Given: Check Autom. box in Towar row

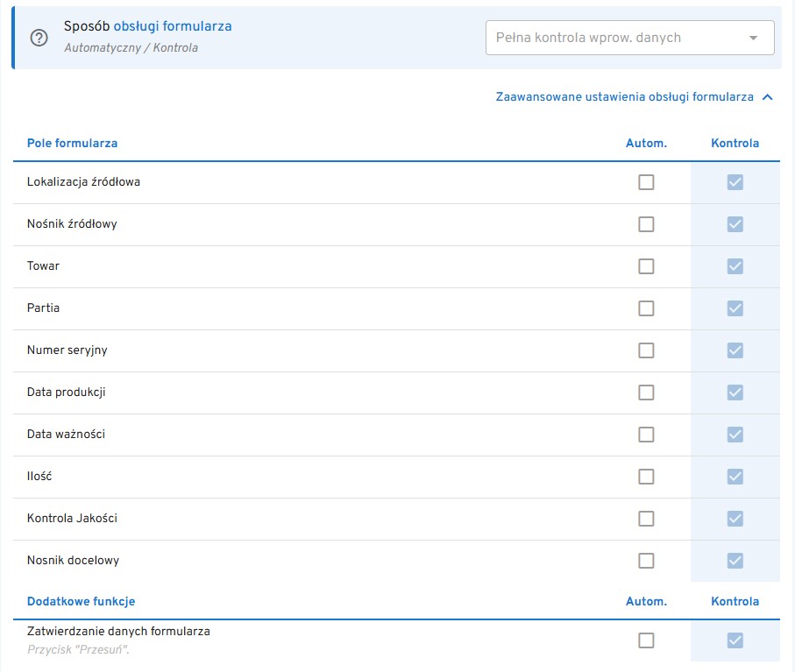Looking at the screenshot, I should click(x=646, y=266).
